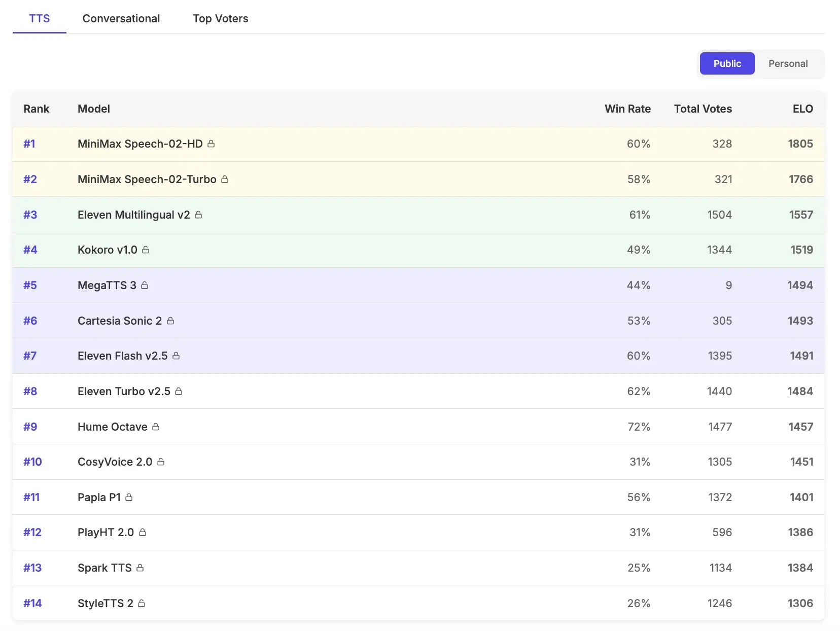Open the PlayHT 2.0 model name
Viewport: 840px width, 631px height.
click(106, 533)
